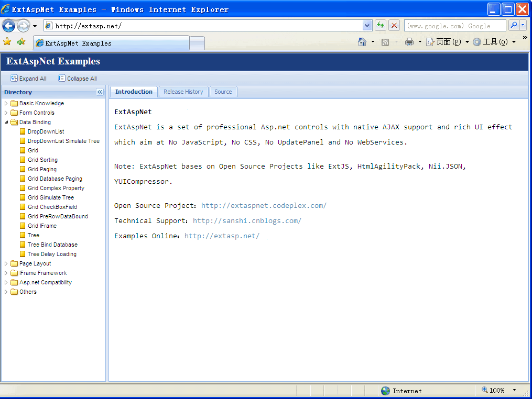Open the Grid Complex Property example
This screenshot has height=399, width=532.
pyautogui.click(x=56, y=188)
